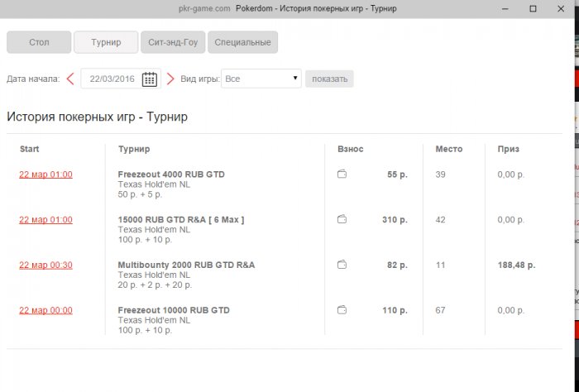
Task: Click wallet icon in 15000 RUB GTD row
Action: tap(342, 219)
